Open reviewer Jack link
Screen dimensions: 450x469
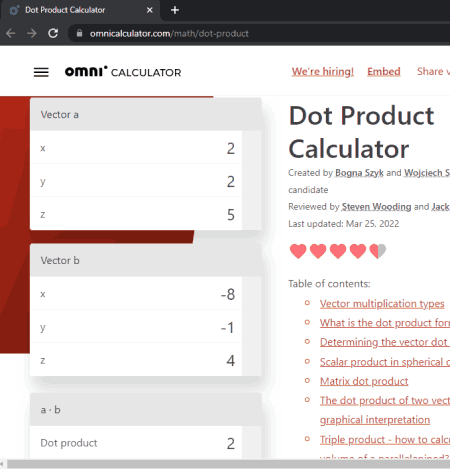(441, 207)
